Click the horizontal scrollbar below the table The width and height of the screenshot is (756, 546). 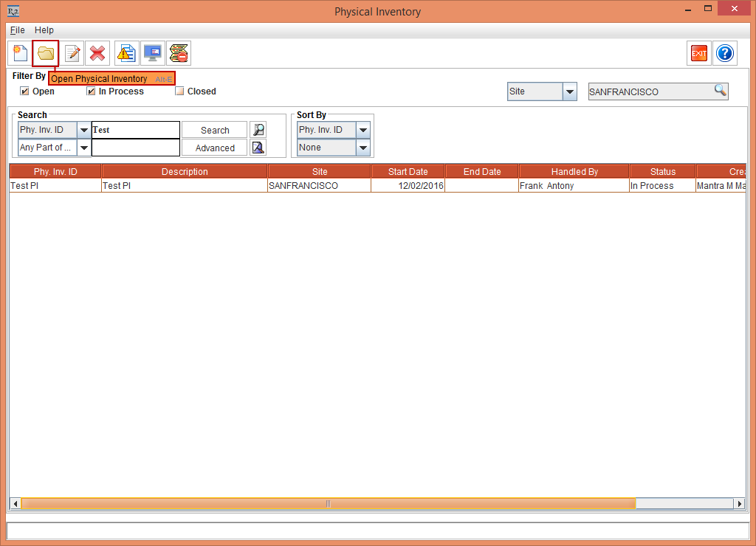tap(328, 503)
